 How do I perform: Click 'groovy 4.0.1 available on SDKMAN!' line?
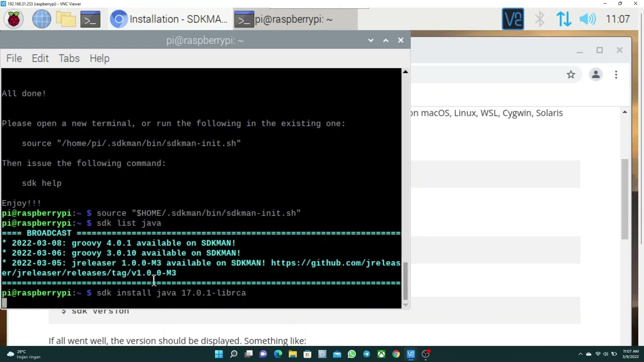(153, 243)
